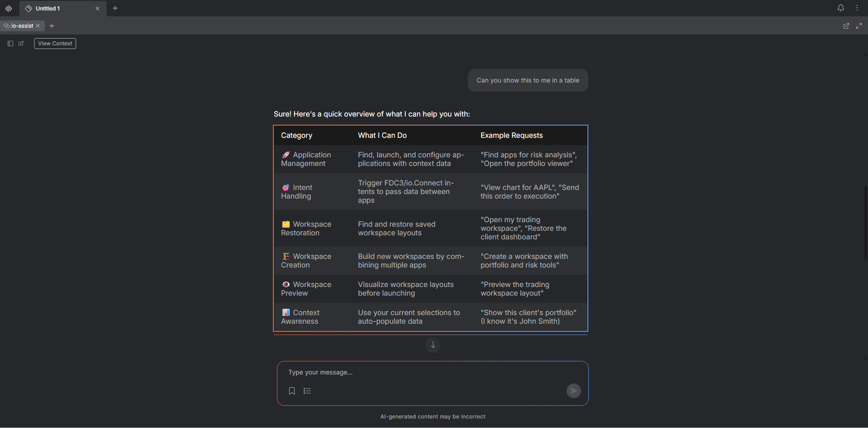This screenshot has width=868, height=428.
Task: Click the What I Can Do column header
Action: tap(382, 135)
